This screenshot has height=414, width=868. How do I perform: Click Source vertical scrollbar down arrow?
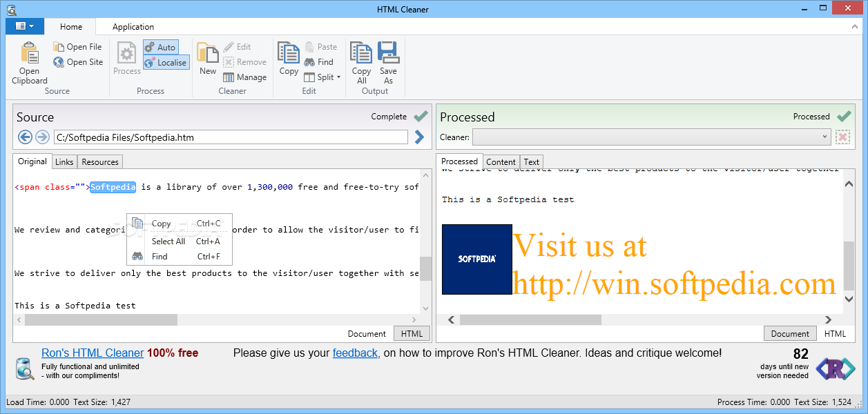[x=425, y=308]
